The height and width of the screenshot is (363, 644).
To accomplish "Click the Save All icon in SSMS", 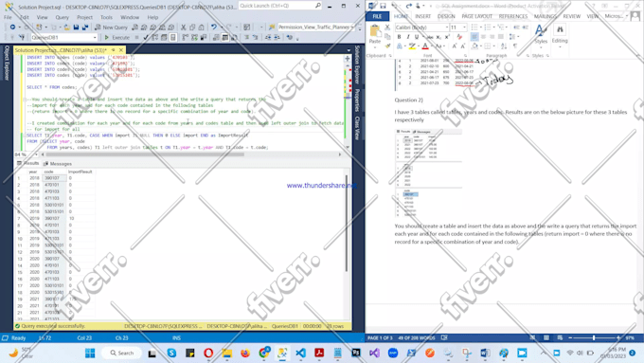I will coord(85,27).
